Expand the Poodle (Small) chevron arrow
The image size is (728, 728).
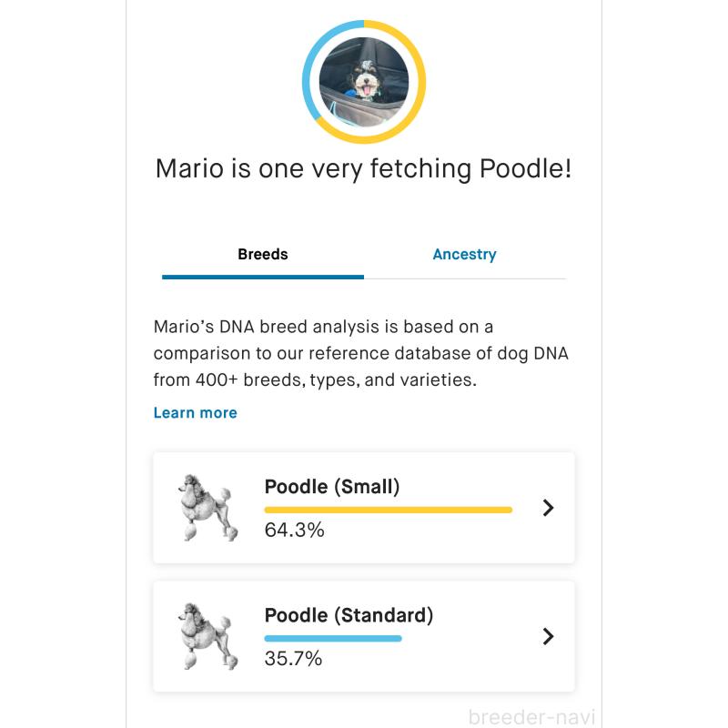548,508
